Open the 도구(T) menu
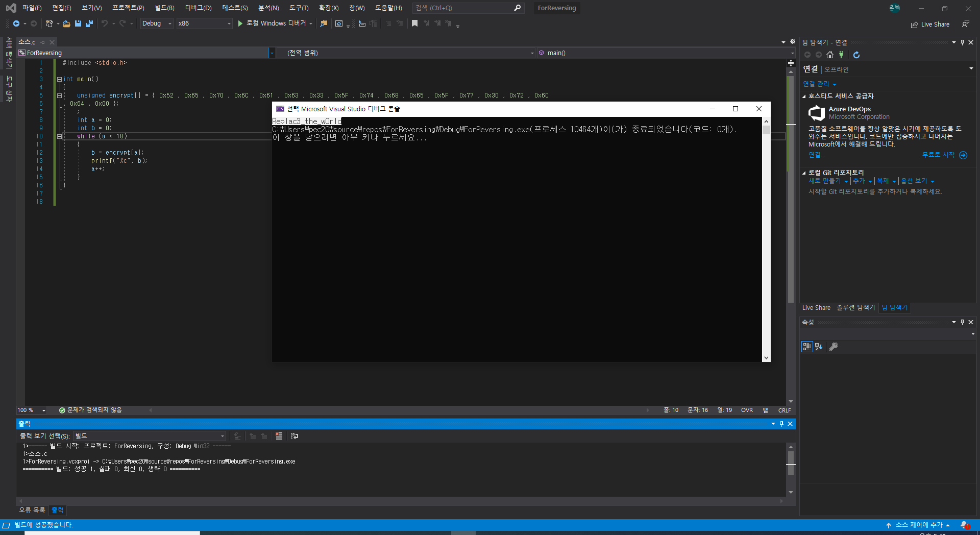This screenshot has width=980, height=535. pos(299,8)
